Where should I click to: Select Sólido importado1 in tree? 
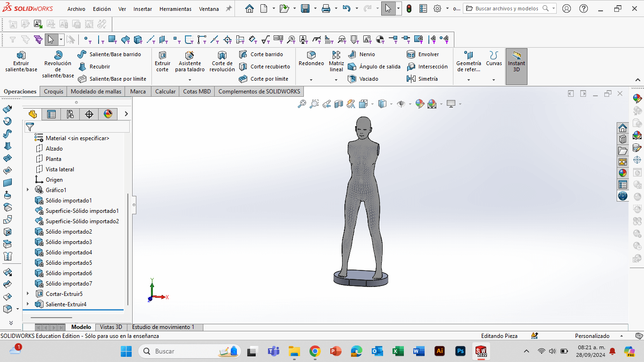pos(69,201)
